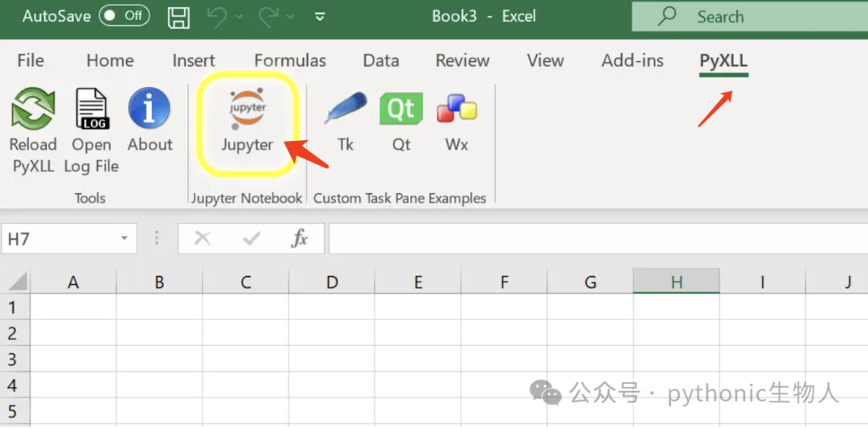Switch to the Insert tab
Screen dimensions: 868x428
(x=193, y=60)
